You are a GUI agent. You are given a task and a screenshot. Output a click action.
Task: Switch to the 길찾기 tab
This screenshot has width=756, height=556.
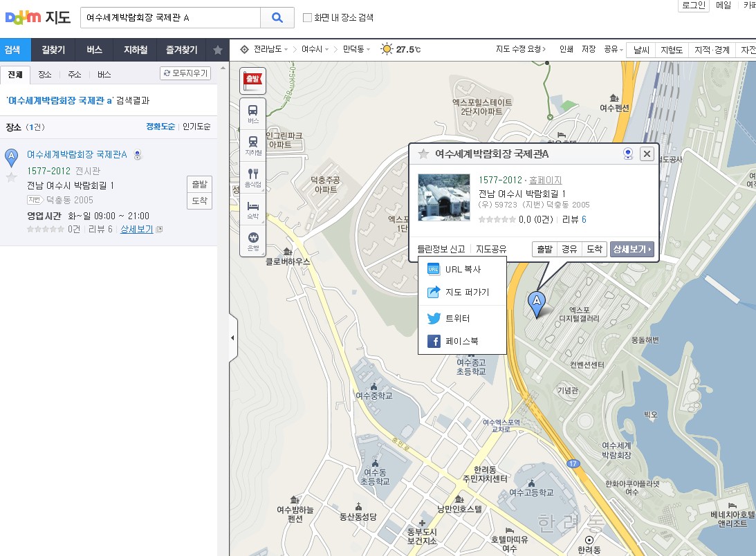pyautogui.click(x=53, y=50)
